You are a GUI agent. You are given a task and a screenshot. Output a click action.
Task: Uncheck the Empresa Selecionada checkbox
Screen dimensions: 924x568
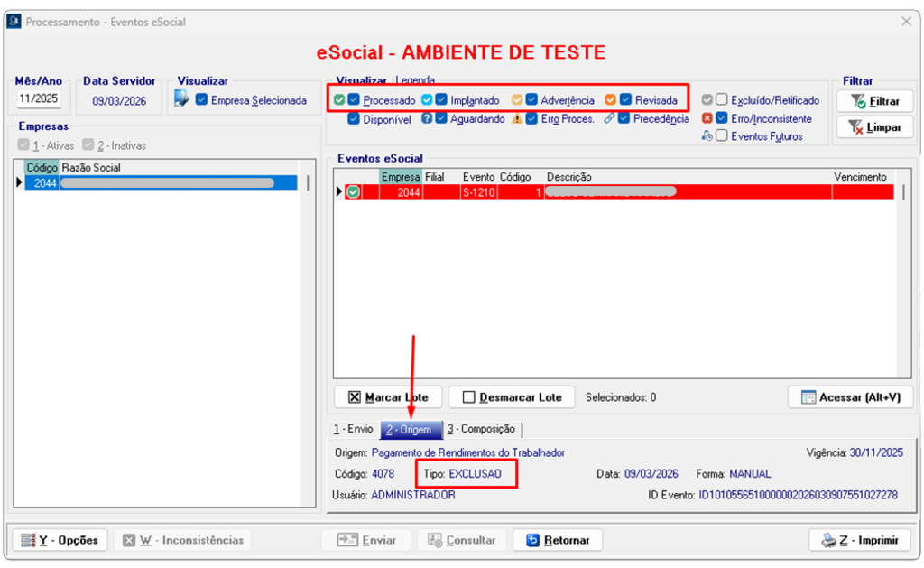(x=201, y=100)
